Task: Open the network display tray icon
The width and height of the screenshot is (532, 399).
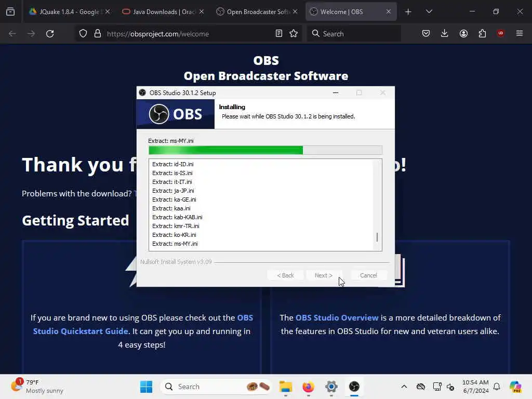Action: click(437, 387)
